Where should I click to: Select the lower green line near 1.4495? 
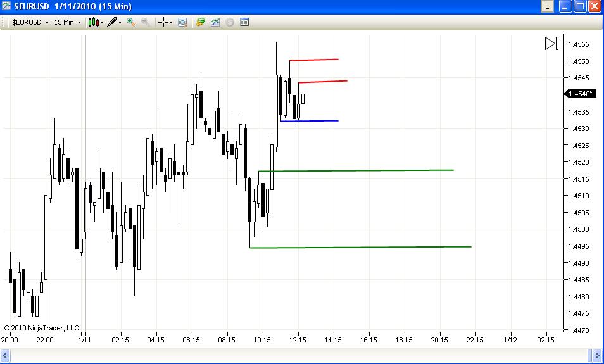[360, 248]
